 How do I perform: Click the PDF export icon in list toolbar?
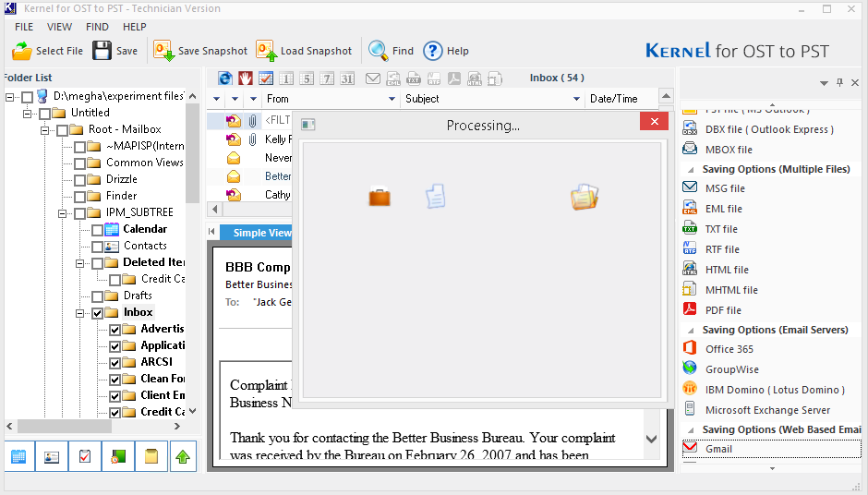click(x=454, y=78)
